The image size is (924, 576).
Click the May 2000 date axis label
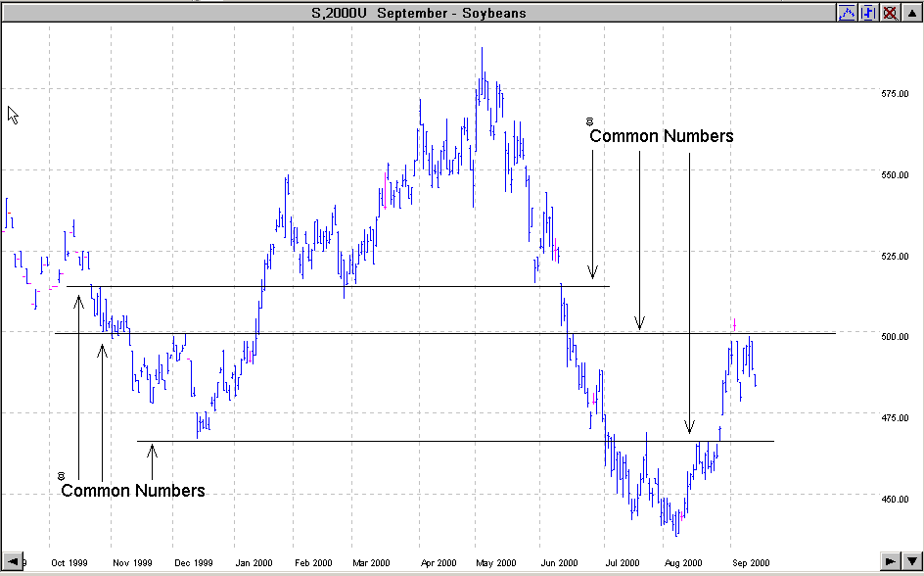point(497,563)
